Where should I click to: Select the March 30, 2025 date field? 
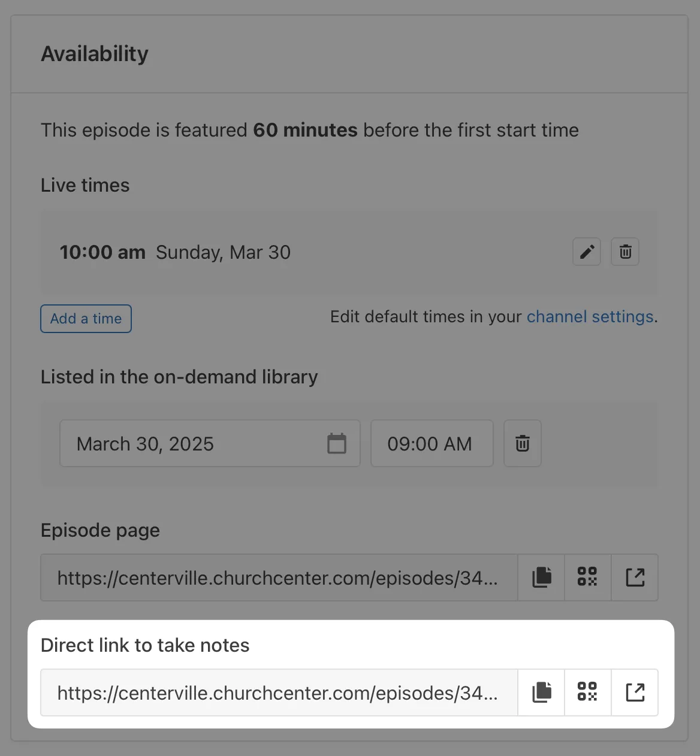point(192,444)
